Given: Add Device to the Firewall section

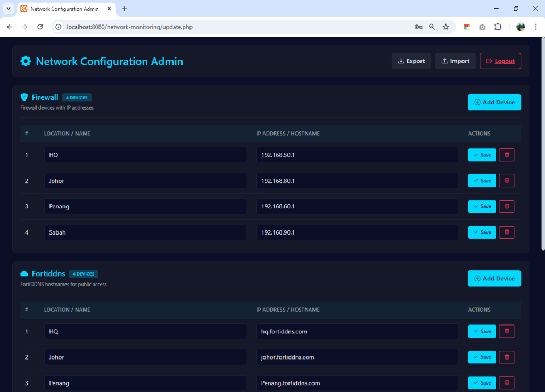Looking at the screenshot, I should click(x=494, y=102).
